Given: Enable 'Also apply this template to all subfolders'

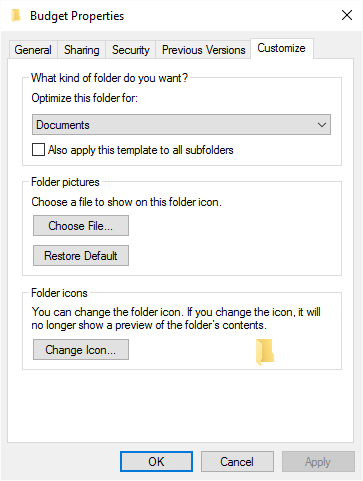Looking at the screenshot, I should coord(38,150).
